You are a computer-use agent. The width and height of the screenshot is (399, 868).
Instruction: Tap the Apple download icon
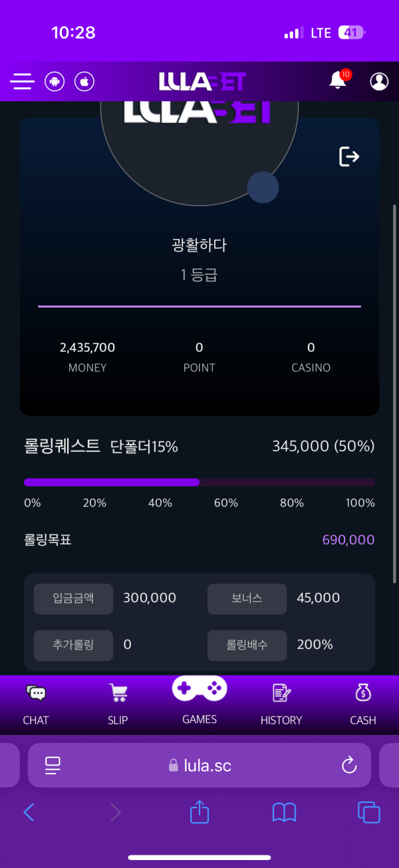tap(84, 82)
